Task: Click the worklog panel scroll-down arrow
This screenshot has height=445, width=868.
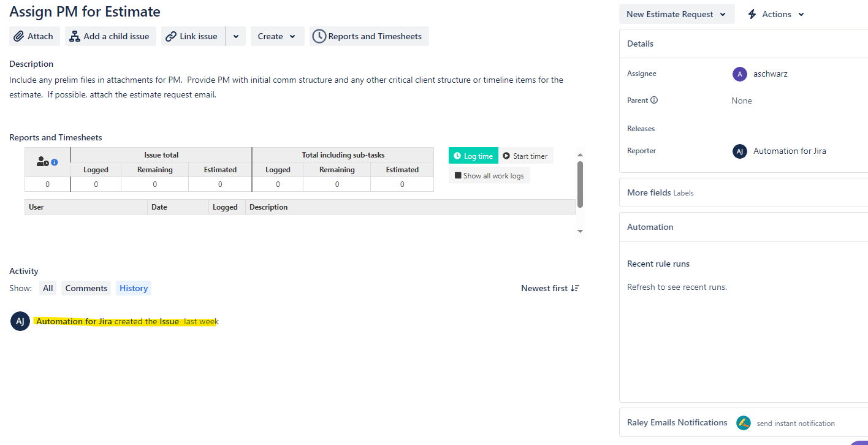Action: (x=579, y=231)
